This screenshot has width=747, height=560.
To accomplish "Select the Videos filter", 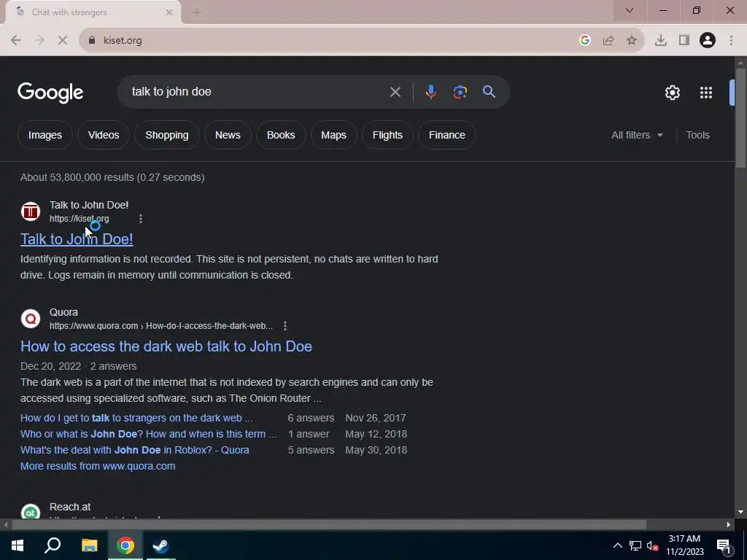I will [x=104, y=135].
